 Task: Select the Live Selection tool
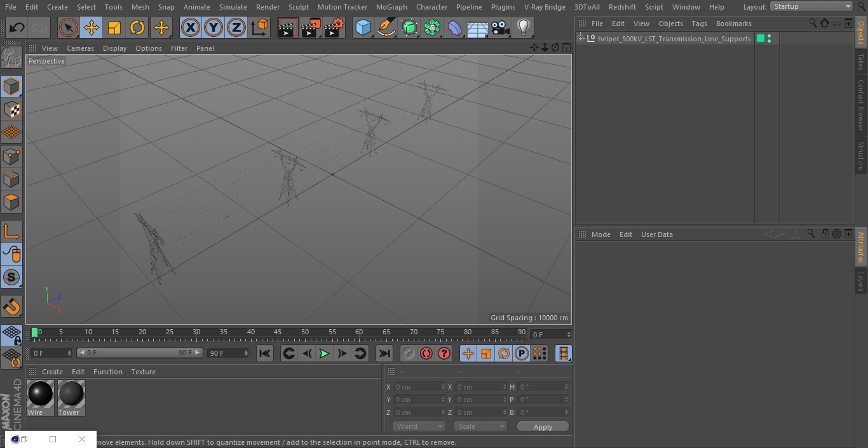coord(69,28)
